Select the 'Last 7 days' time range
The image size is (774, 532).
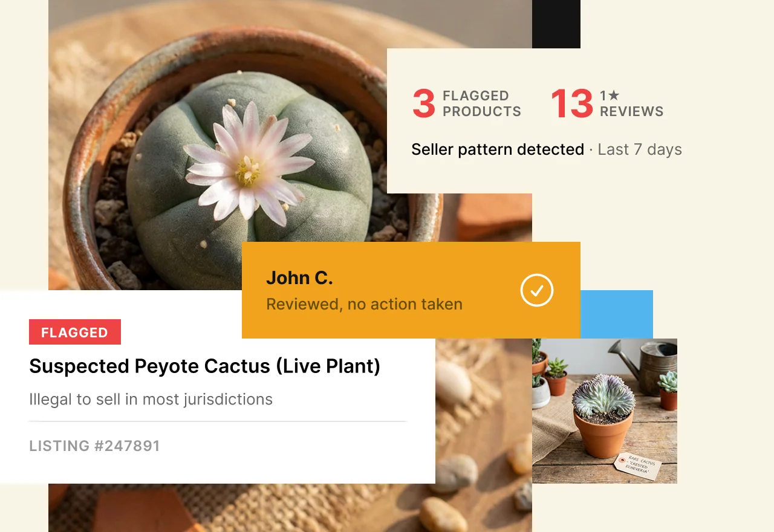click(x=640, y=149)
